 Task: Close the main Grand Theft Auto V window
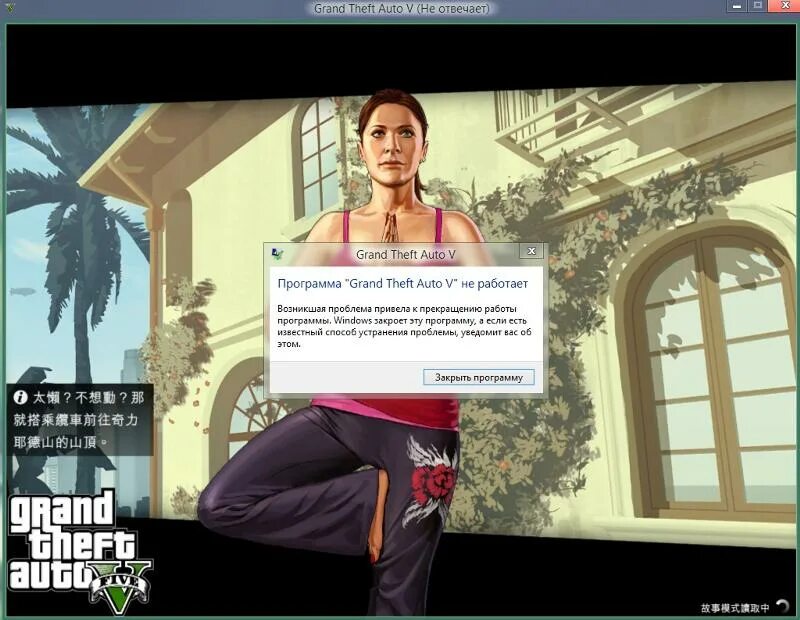pos(785,6)
